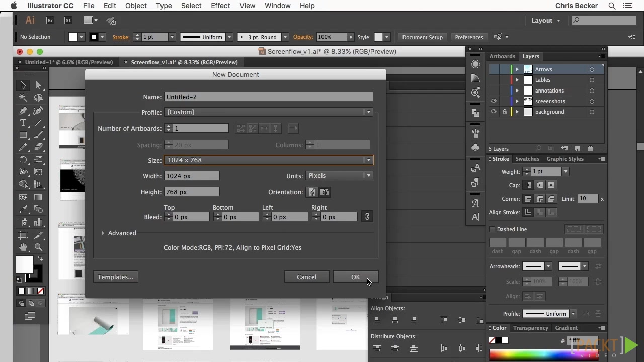Image resolution: width=644 pixels, height=362 pixels.
Task: Open the Effect menu
Action: tap(220, 6)
